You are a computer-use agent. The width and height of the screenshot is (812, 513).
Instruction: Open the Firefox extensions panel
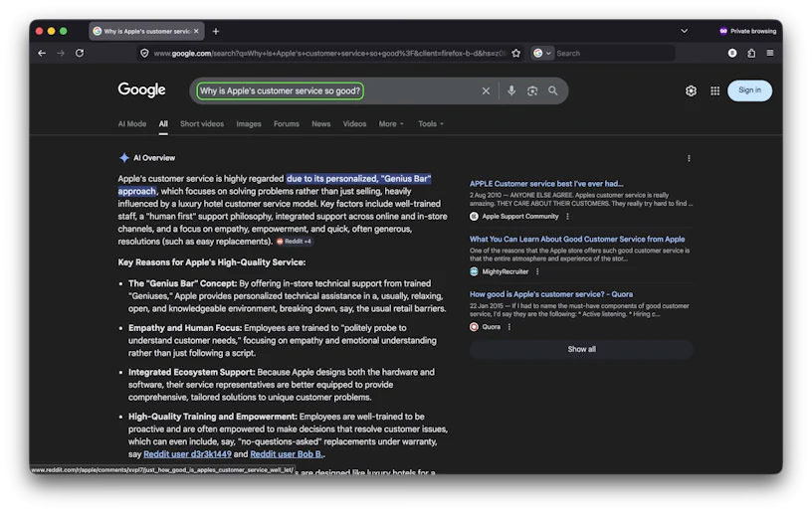751,53
